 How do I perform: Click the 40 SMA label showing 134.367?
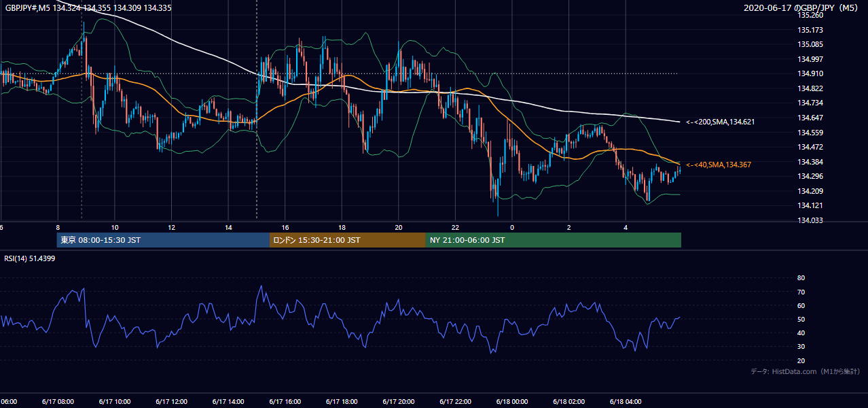tap(719, 165)
